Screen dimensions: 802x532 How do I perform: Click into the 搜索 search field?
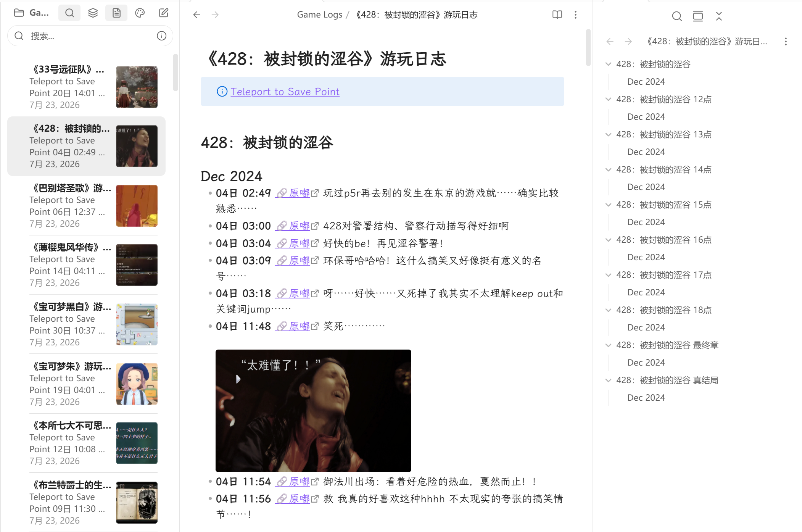tap(90, 36)
